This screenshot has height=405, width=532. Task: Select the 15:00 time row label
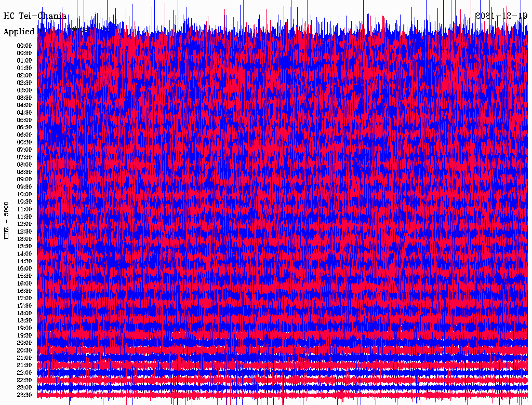tap(24, 268)
